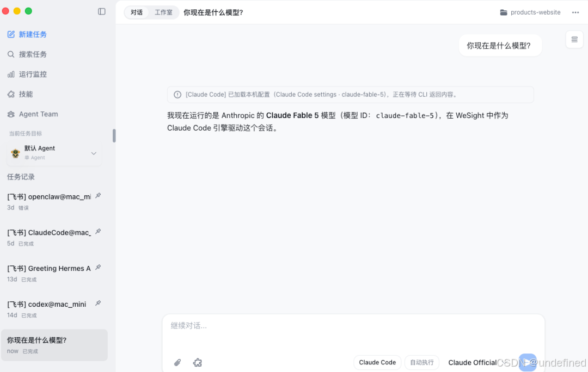This screenshot has height=372, width=588.
Task: Pin icon for Greeting Hermes A task
Action: pos(98,268)
